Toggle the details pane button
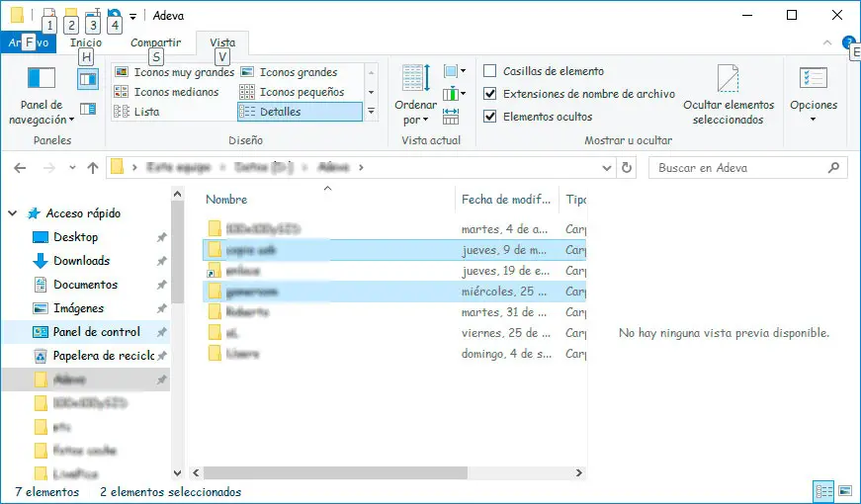Screen dimensions: 861x504 [x=88, y=109]
